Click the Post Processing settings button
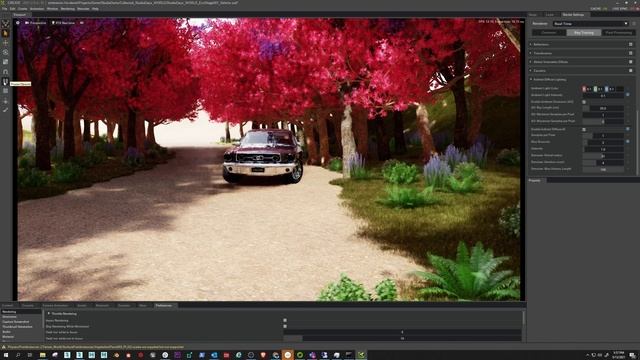This screenshot has height=360, width=640. coord(619,33)
